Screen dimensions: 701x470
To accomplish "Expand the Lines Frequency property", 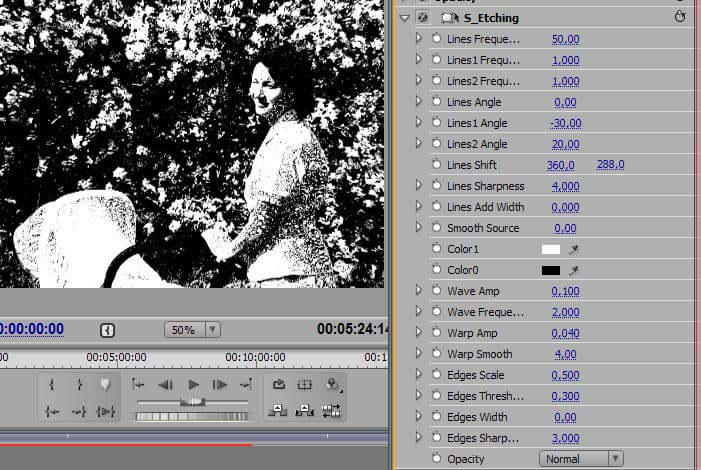I will pyautogui.click(x=419, y=38).
